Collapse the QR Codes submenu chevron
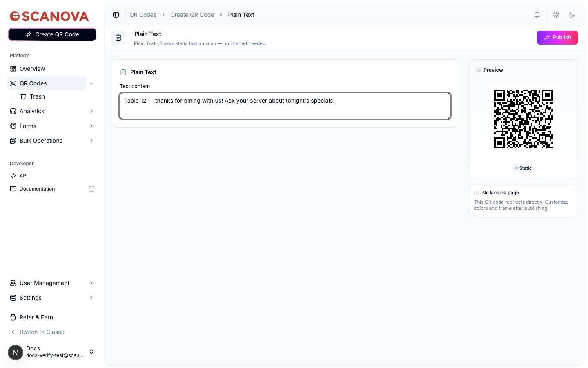588x368 pixels. point(91,83)
